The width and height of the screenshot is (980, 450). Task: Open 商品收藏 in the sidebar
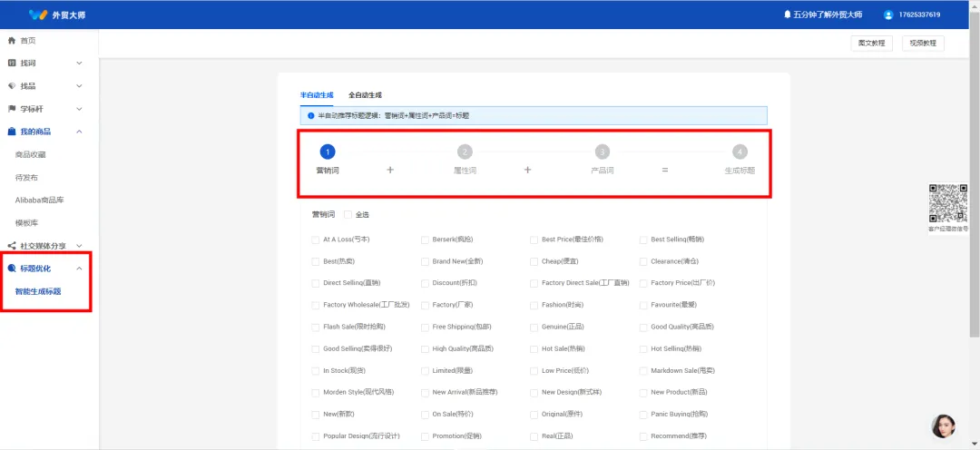pos(31,154)
